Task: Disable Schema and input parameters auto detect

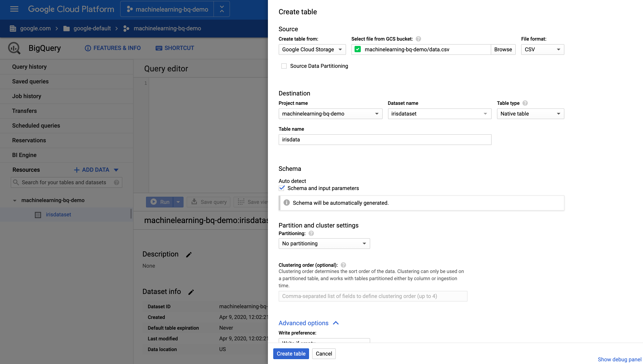Action: pyautogui.click(x=282, y=188)
